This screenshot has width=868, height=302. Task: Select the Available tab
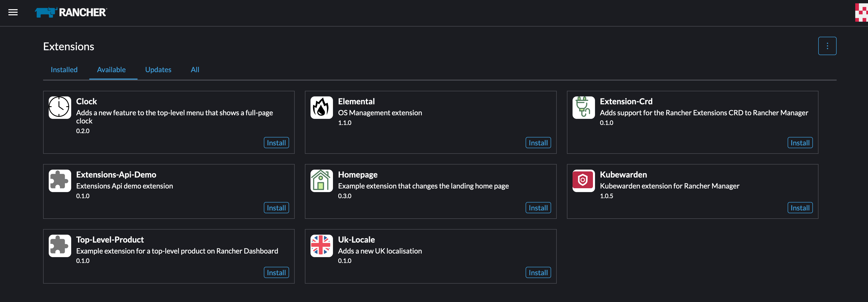click(x=111, y=70)
